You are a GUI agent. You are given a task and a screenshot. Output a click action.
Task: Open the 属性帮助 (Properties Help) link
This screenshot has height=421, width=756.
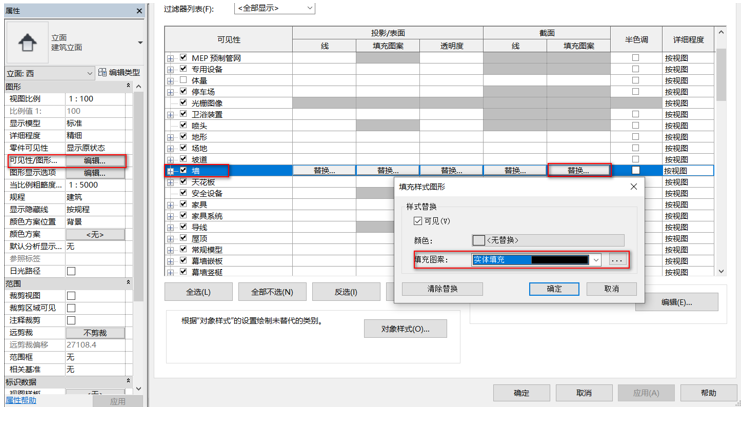(x=22, y=400)
